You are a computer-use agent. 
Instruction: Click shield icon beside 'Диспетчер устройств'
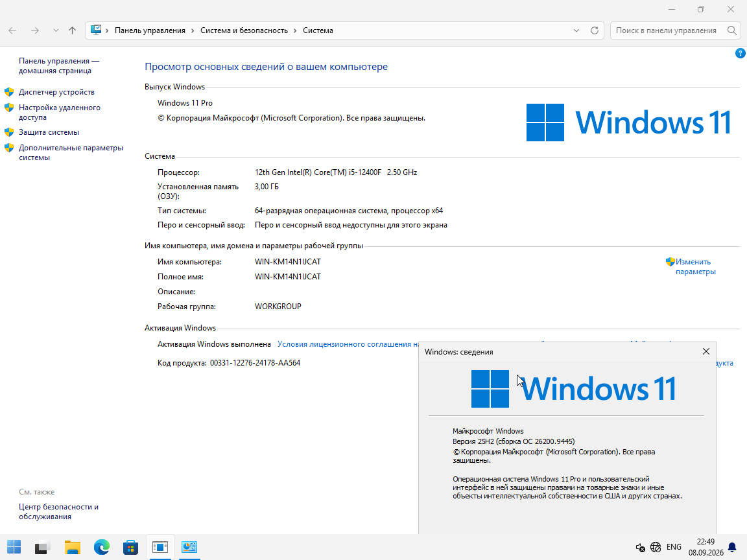pyautogui.click(x=9, y=92)
